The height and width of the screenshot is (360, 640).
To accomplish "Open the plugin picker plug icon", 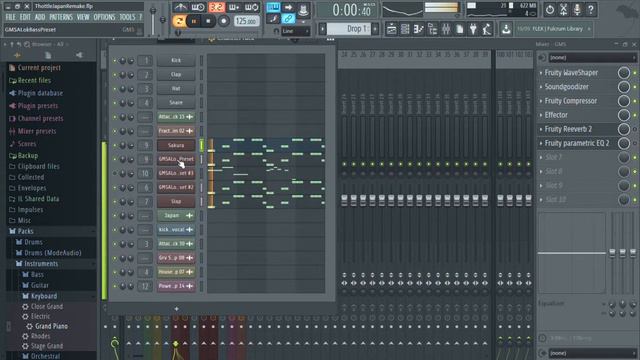I will pos(473,29).
